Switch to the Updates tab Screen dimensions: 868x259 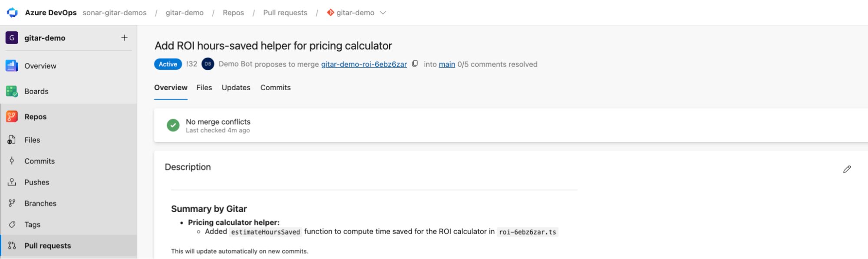pos(236,88)
